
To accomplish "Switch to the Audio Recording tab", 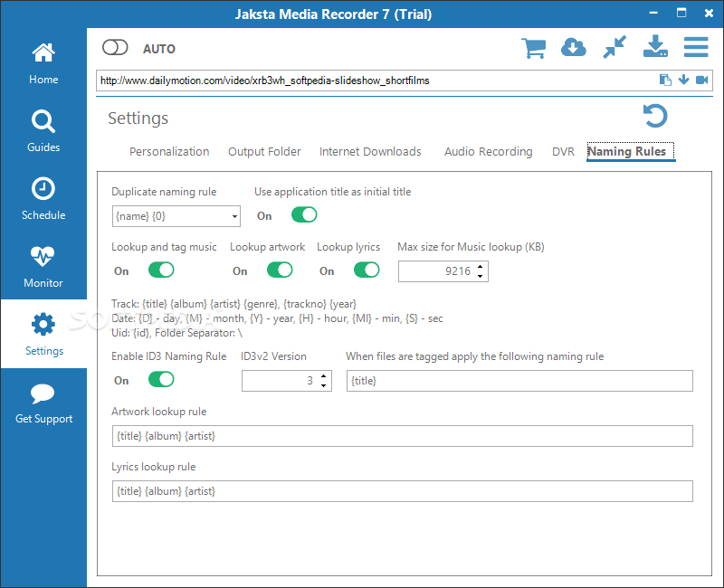I will 488,151.
